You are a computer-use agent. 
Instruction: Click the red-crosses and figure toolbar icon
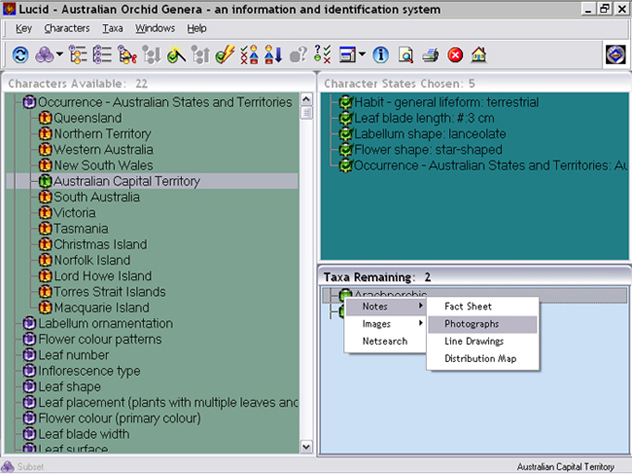click(x=249, y=55)
